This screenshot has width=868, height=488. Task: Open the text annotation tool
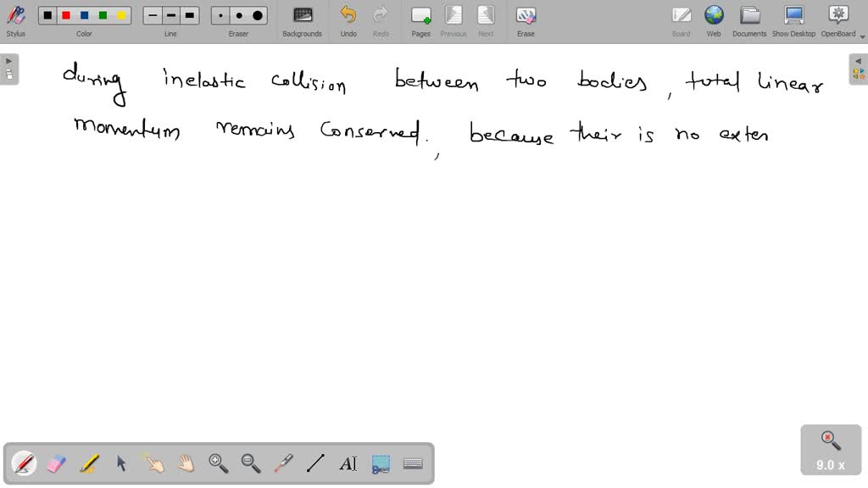coord(348,463)
